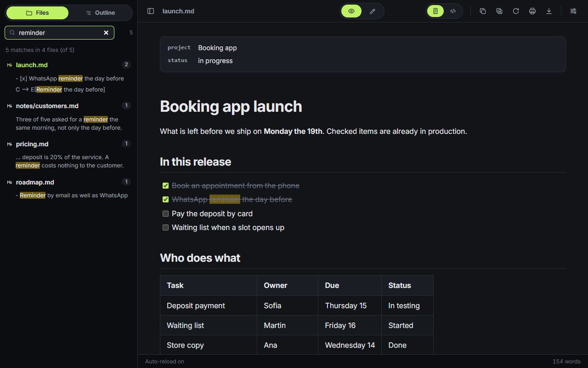Jump to "Three of five asked for a reminder" match

[69, 124]
